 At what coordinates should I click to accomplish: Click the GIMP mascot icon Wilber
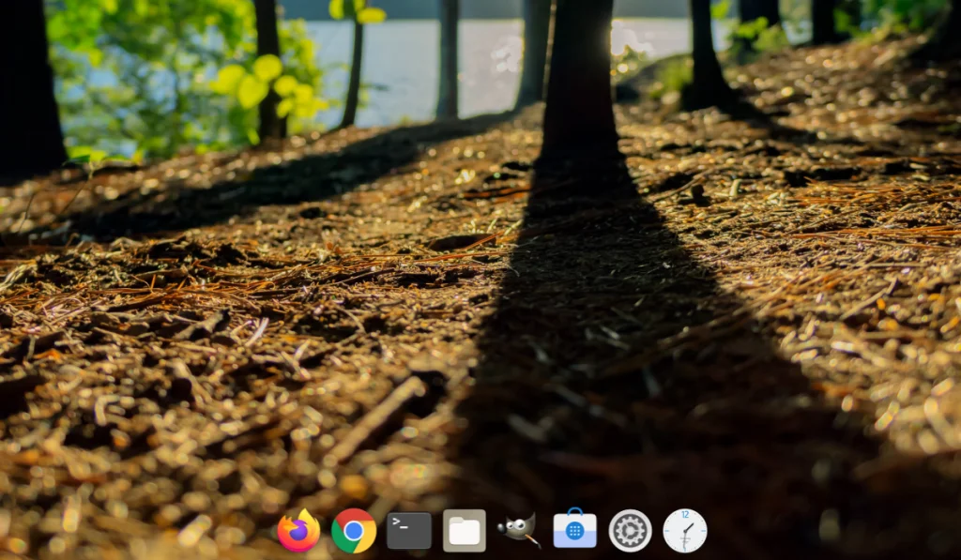[519, 530]
